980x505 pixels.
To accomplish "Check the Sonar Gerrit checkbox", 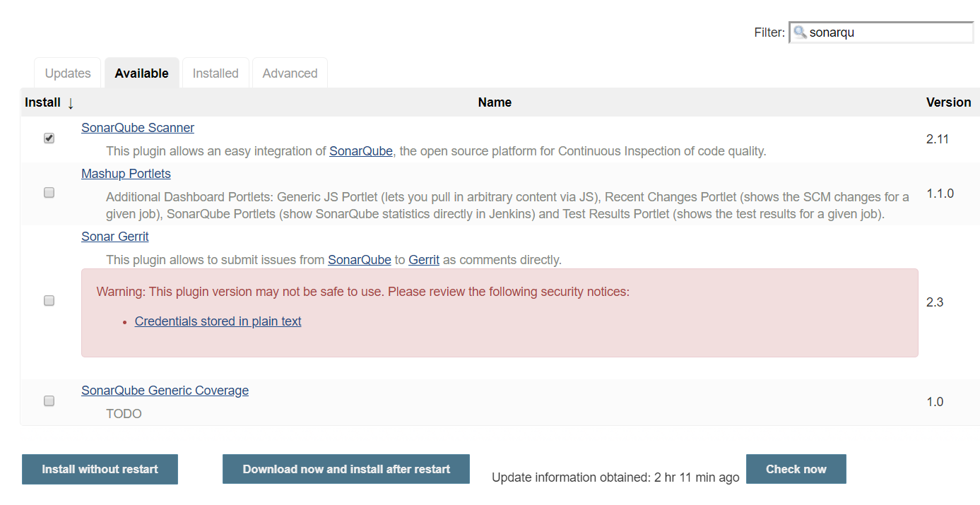I will pyautogui.click(x=49, y=300).
